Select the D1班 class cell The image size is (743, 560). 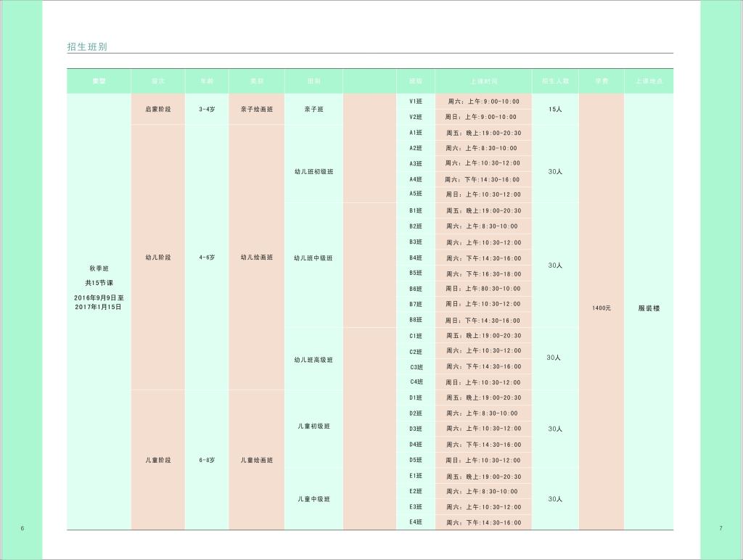pos(416,398)
